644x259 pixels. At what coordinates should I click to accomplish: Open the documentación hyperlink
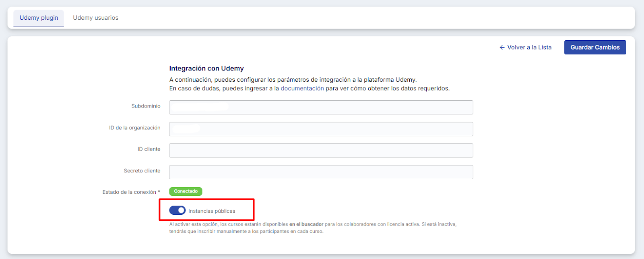(x=302, y=88)
